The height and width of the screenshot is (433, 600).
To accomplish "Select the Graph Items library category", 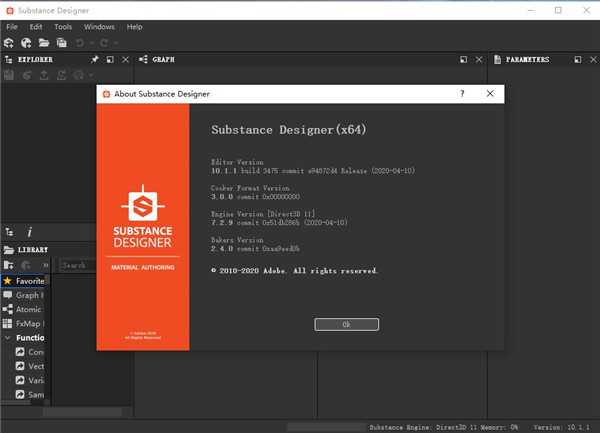I will 23,295.
